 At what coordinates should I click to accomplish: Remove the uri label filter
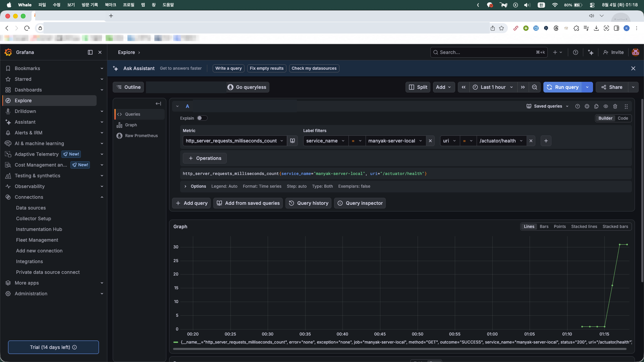coord(531,141)
